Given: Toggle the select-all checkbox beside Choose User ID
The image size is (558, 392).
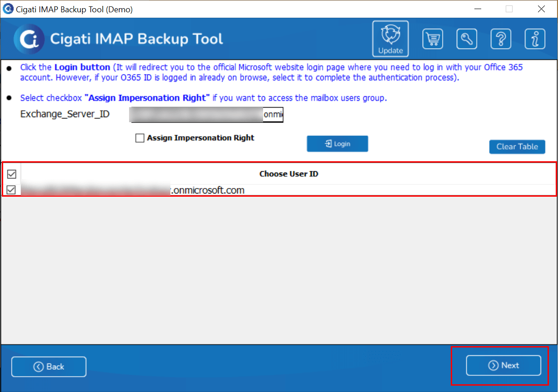Looking at the screenshot, I should (11, 174).
